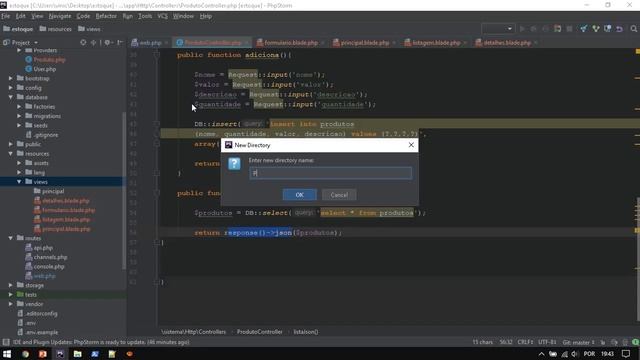Expand the config folder
Viewport: 640px width, 360px height.
11,87
